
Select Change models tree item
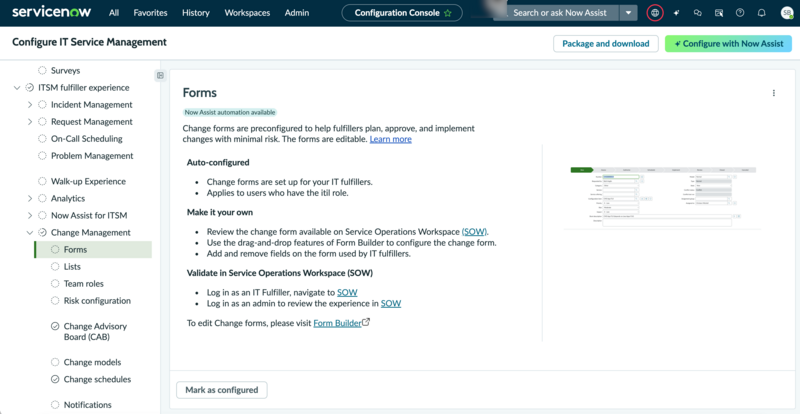[92, 362]
